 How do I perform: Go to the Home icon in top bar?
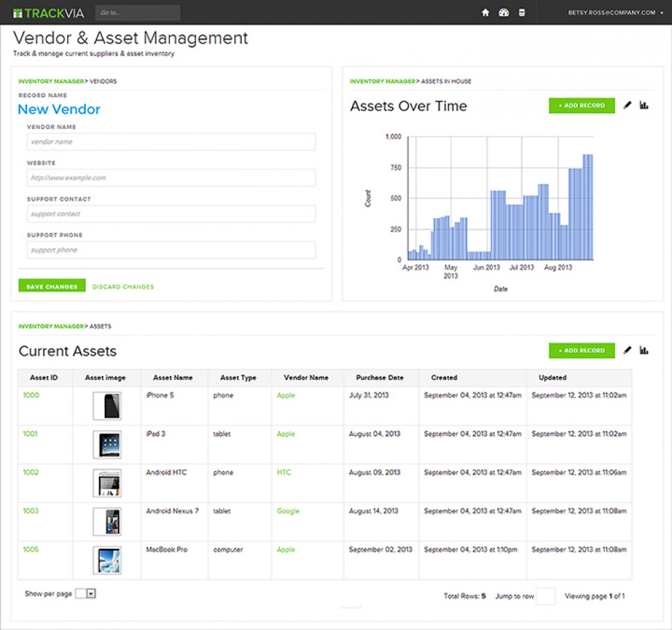point(486,12)
